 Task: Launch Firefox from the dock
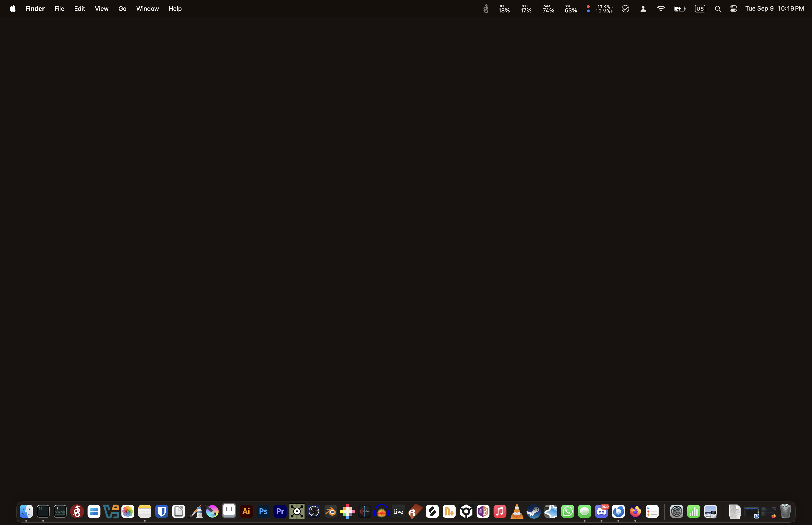point(635,511)
